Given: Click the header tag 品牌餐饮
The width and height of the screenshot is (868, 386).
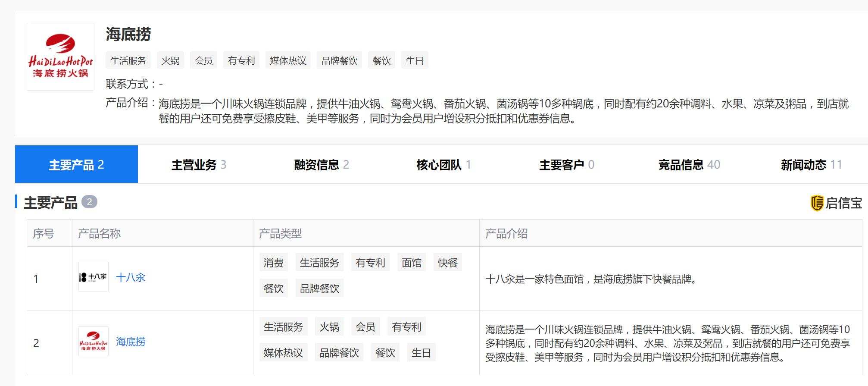Looking at the screenshot, I should [340, 60].
